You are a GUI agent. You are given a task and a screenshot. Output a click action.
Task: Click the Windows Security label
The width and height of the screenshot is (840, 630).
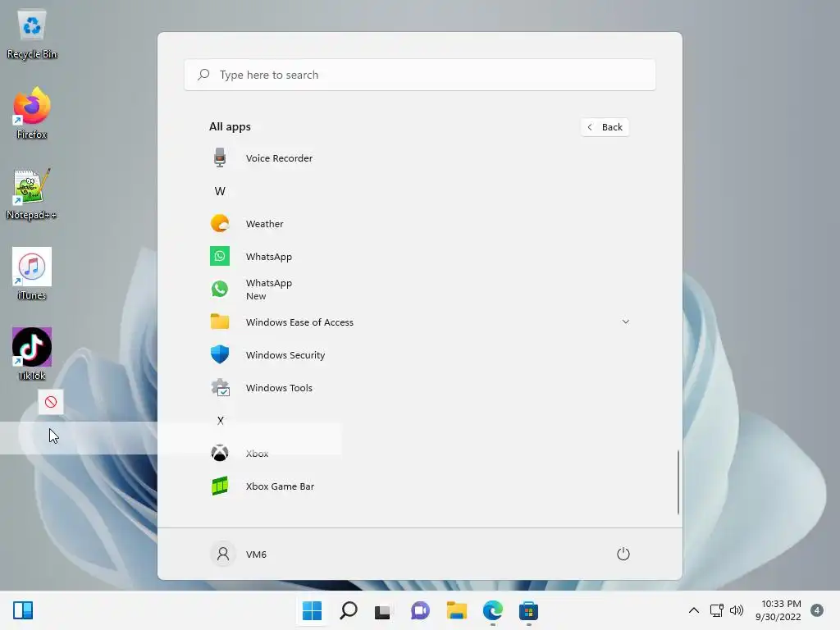pos(285,355)
